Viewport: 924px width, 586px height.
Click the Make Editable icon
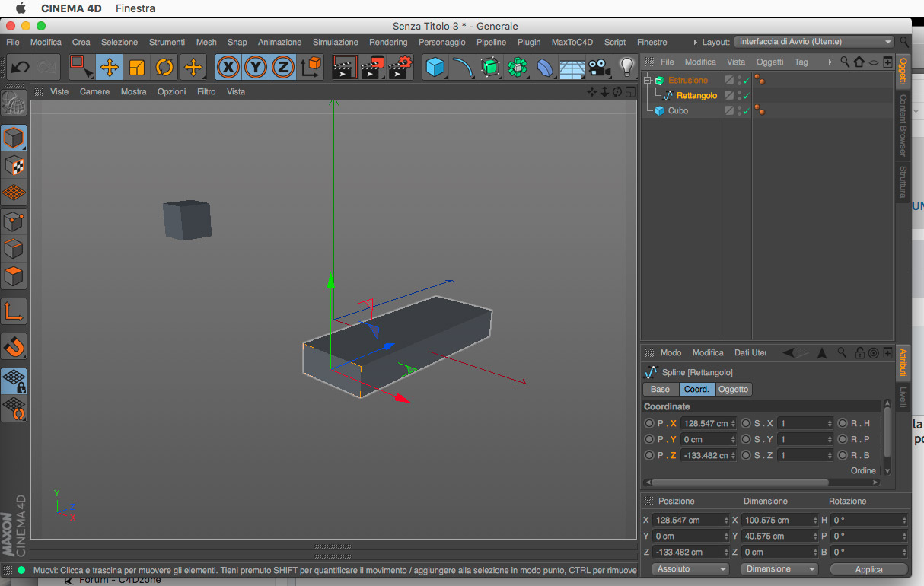pyautogui.click(x=14, y=104)
